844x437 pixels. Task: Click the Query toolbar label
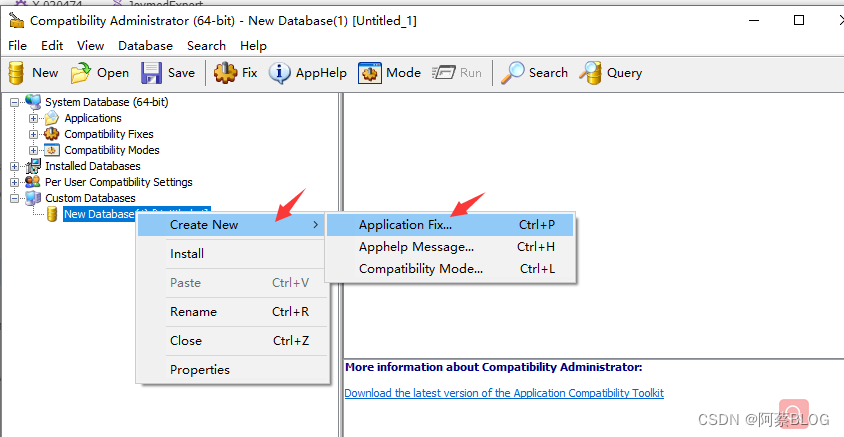[x=624, y=73]
